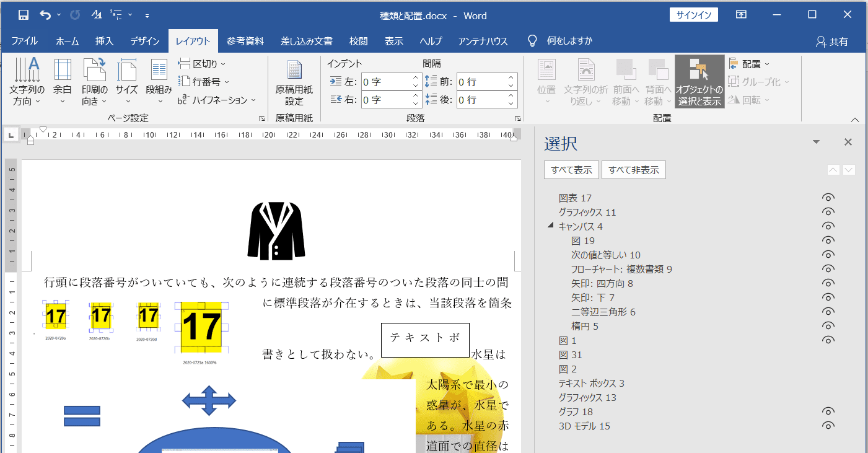
Task: Expand the 配置 align dropdown
Action: (750, 64)
